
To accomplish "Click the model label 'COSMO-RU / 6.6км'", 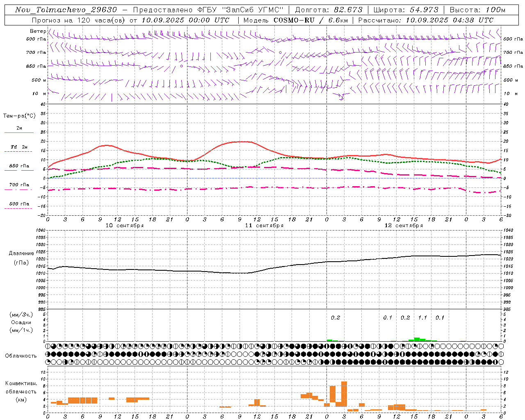I will [310, 20].
